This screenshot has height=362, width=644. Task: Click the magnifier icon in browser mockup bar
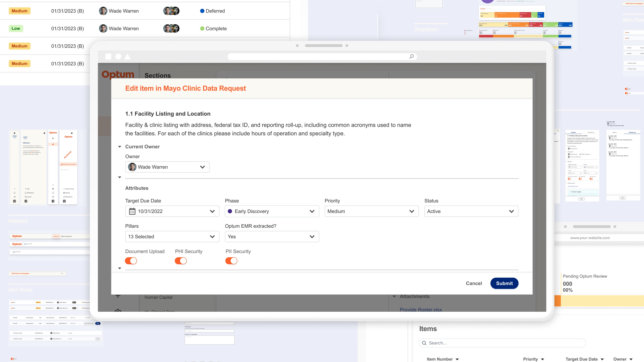click(x=412, y=57)
